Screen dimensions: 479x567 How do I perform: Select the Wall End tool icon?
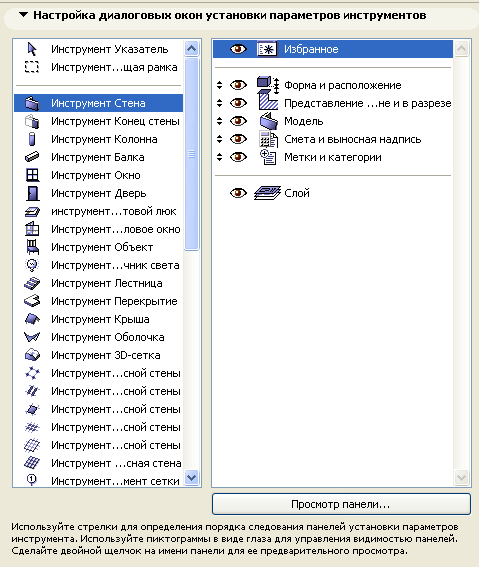[32, 121]
